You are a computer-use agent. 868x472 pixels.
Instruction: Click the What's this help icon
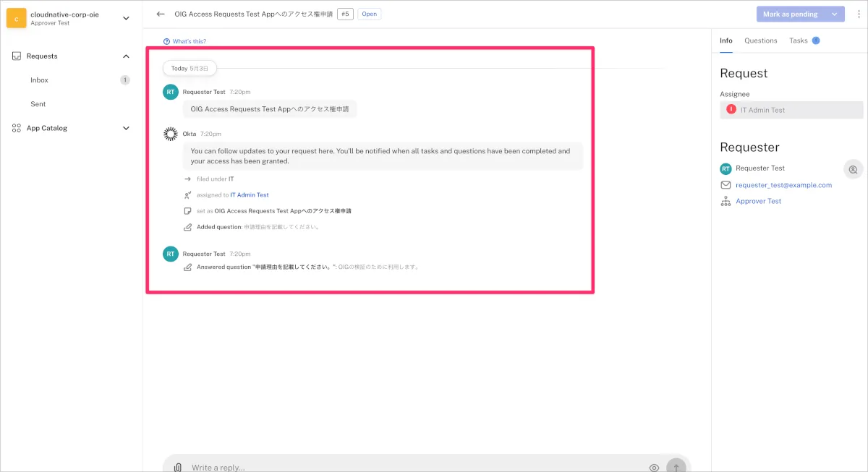[167, 41]
